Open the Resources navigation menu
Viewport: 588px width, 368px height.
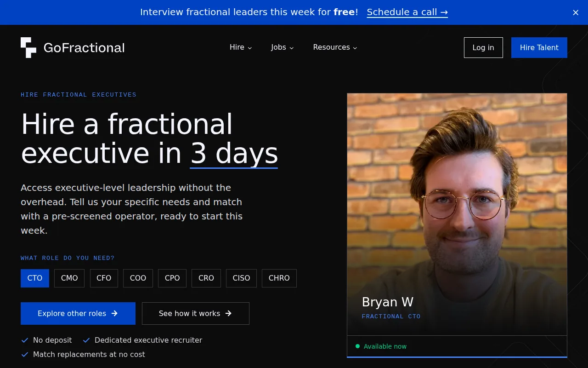point(335,47)
